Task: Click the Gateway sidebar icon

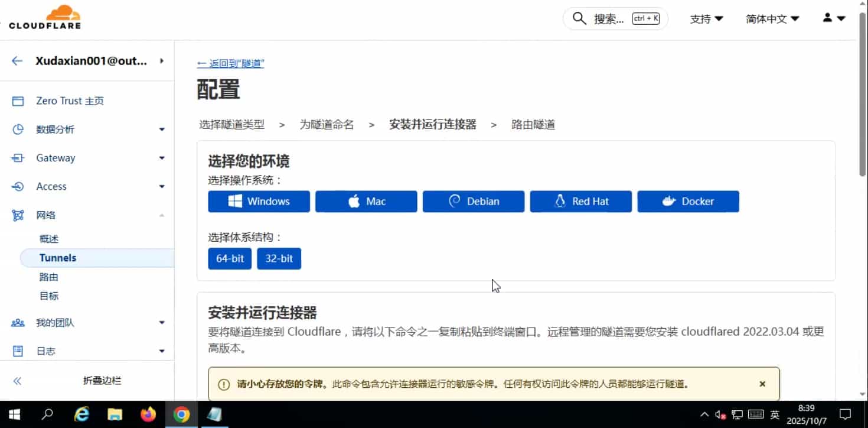Action: pyautogui.click(x=18, y=158)
